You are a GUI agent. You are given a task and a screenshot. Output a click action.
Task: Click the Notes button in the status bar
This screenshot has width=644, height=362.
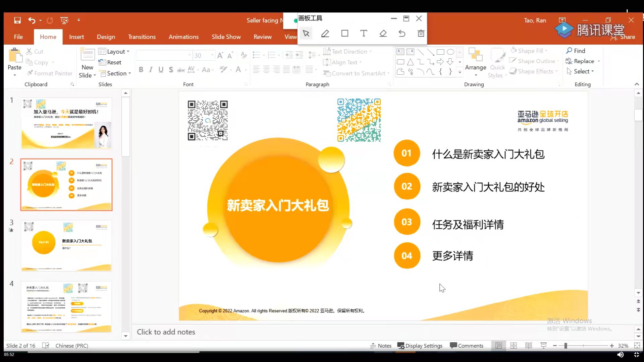(x=381, y=346)
